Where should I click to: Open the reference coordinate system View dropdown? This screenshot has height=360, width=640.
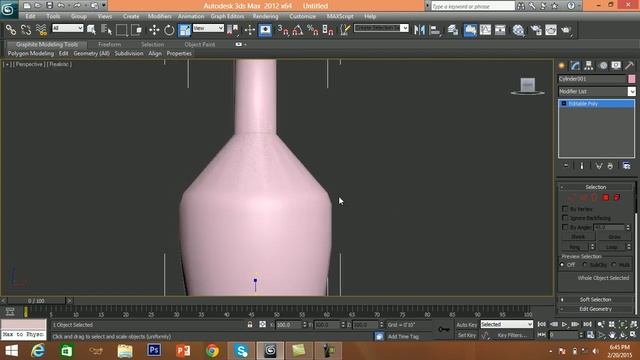click(x=208, y=28)
